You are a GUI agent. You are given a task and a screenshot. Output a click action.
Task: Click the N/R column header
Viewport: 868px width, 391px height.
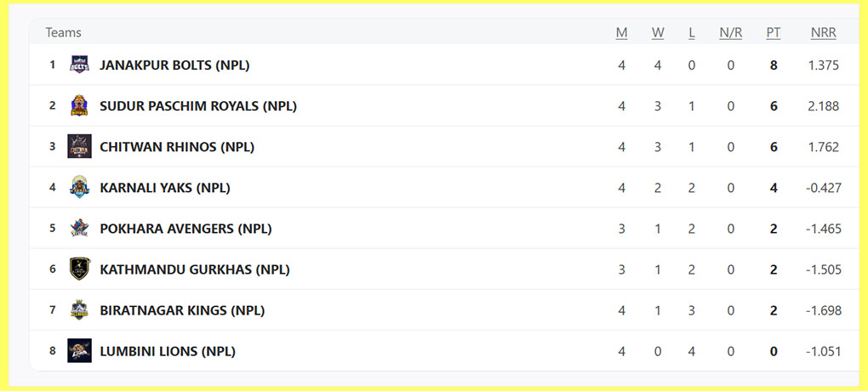pos(730,32)
